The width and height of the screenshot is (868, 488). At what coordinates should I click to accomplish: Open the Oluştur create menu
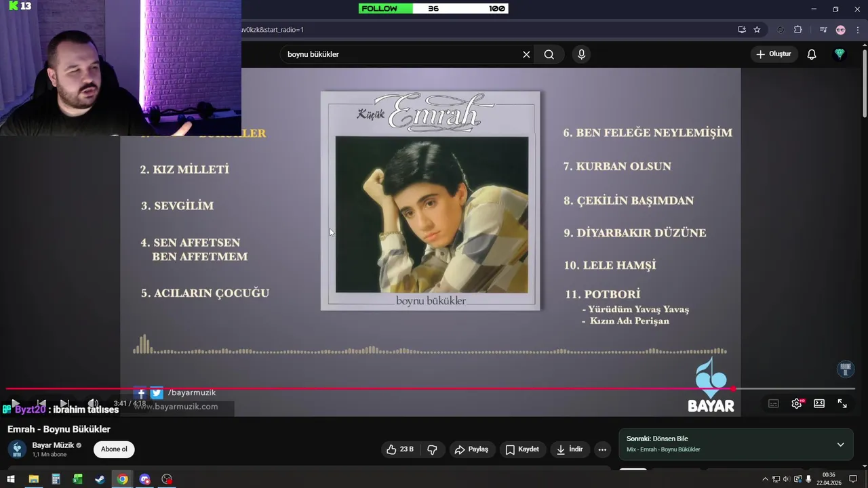click(774, 54)
